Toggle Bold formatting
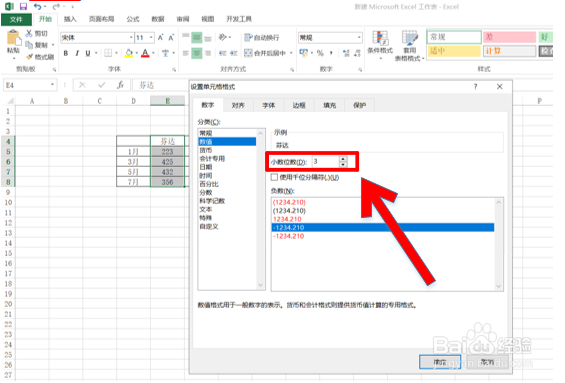 click(x=66, y=53)
